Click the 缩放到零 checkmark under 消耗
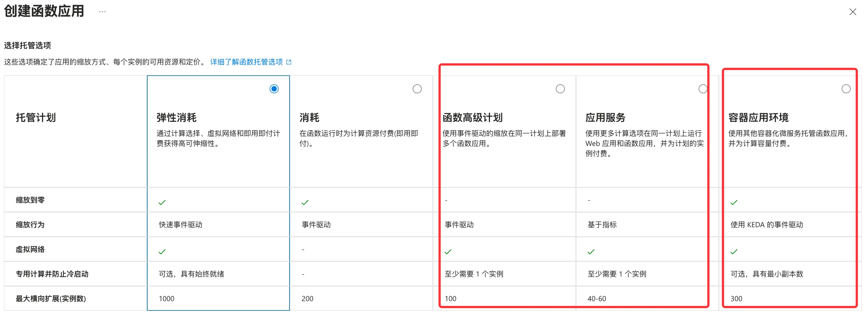This screenshot has height=316, width=868. pos(305,202)
